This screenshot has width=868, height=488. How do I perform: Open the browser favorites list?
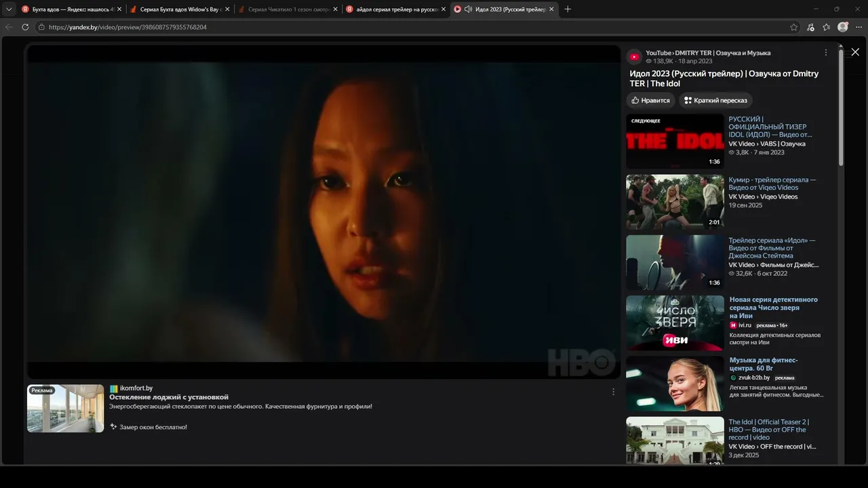(827, 27)
